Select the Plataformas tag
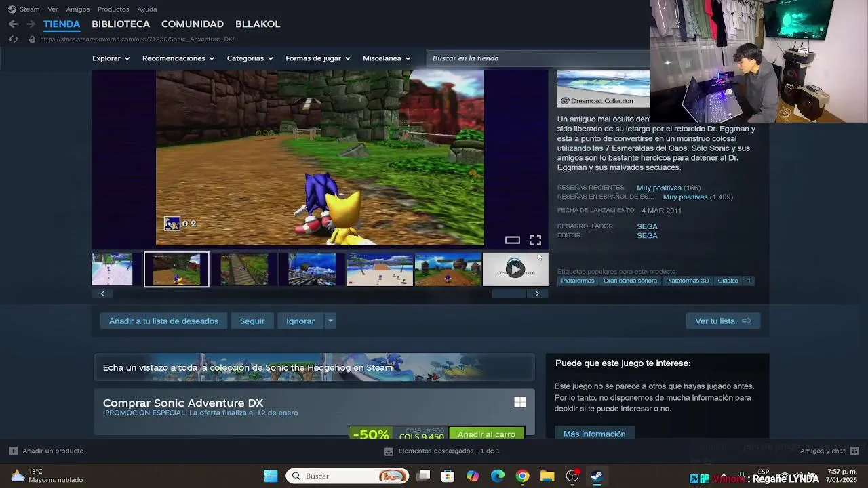This screenshot has width=868, height=488. tap(578, 281)
